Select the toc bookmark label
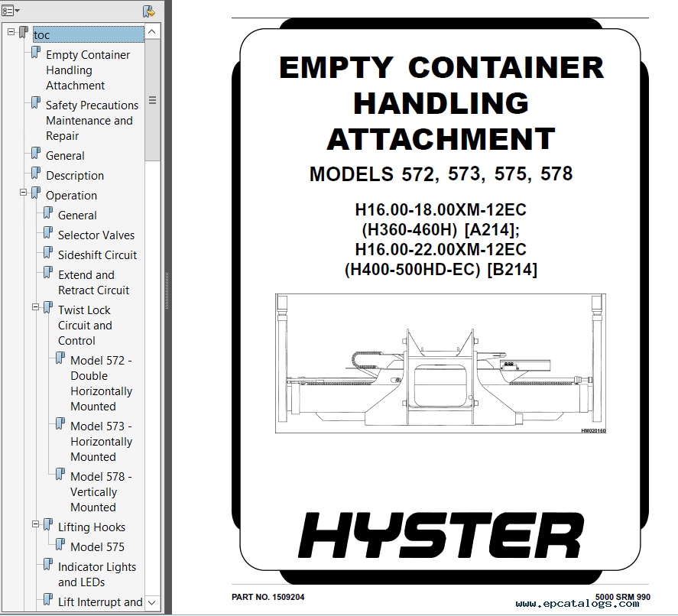678x616 pixels. click(89, 34)
